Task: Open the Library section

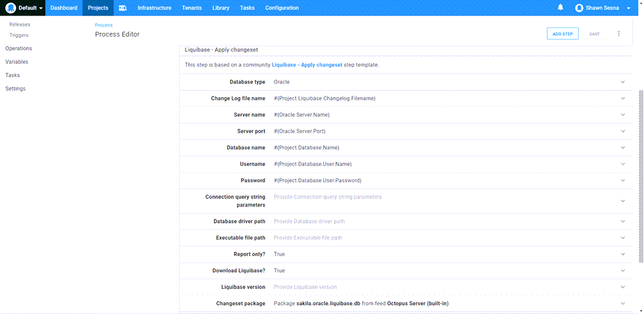Action: pos(221,8)
